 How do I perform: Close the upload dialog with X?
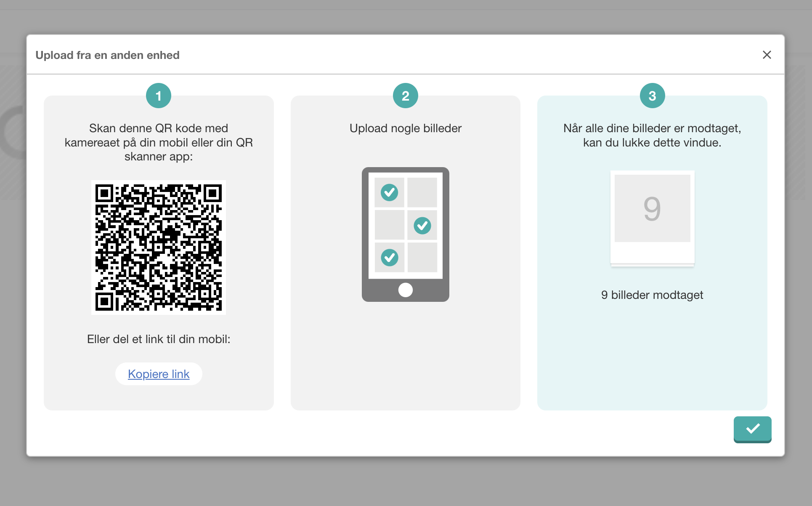pos(767,55)
